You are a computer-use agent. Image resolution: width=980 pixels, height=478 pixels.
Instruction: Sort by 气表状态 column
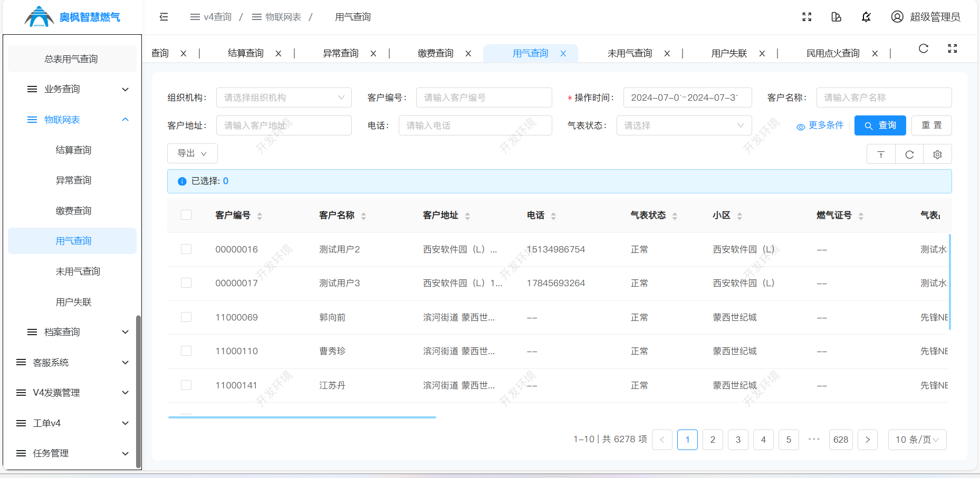click(675, 216)
